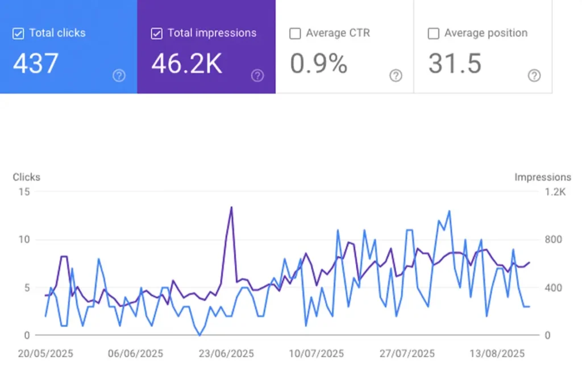Open the help tooltip for Total impressions
This screenshot has width=582, height=392.
(257, 76)
